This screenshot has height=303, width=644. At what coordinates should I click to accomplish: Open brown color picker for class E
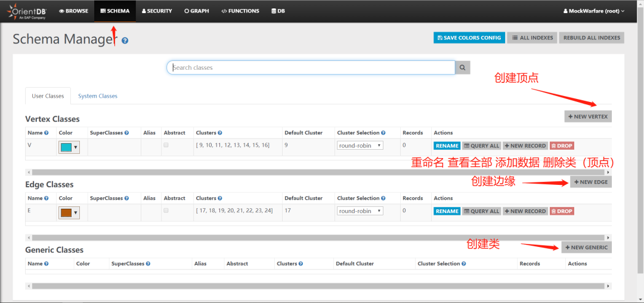pyautogui.click(x=69, y=213)
